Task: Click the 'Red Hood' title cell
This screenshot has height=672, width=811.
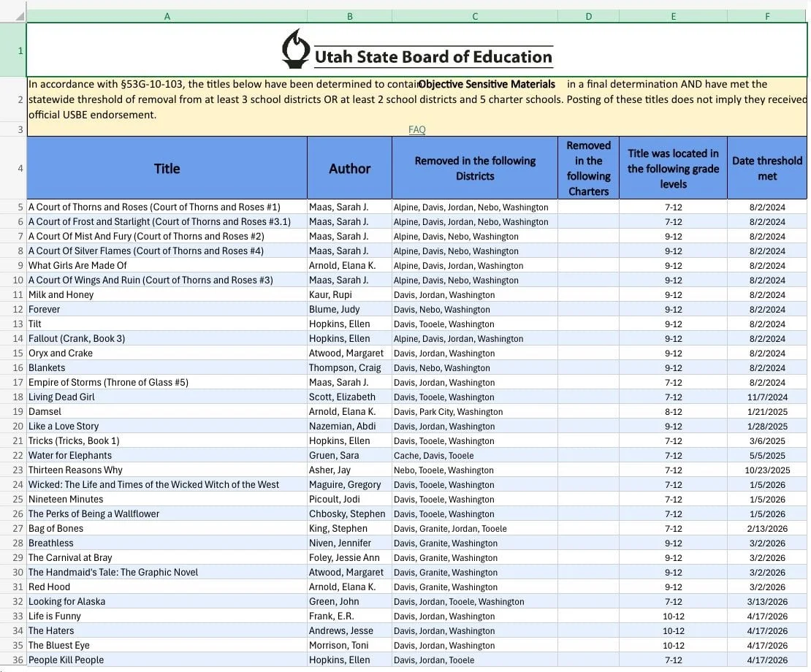Action: 167,587
